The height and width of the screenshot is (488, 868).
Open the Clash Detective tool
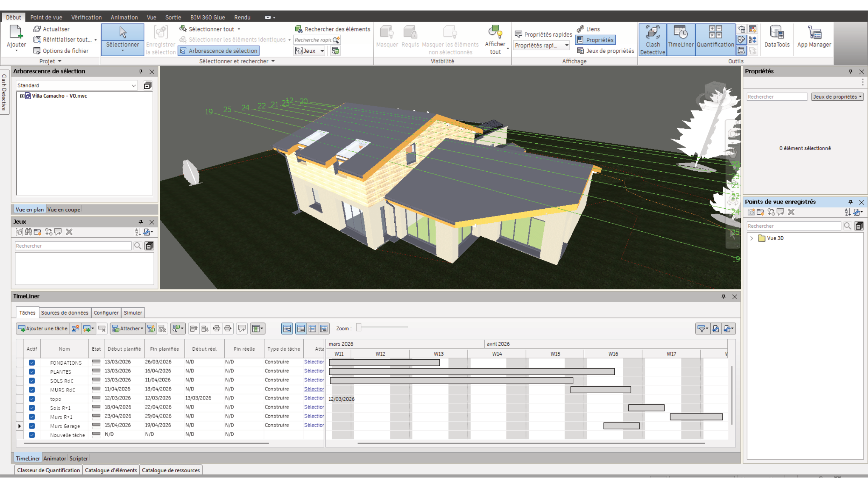coord(652,39)
